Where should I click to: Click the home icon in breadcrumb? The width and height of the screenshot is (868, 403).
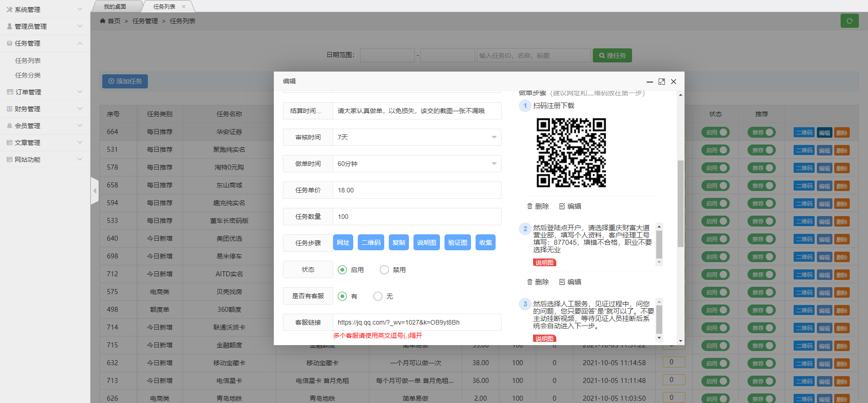click(x=103, y=21)
